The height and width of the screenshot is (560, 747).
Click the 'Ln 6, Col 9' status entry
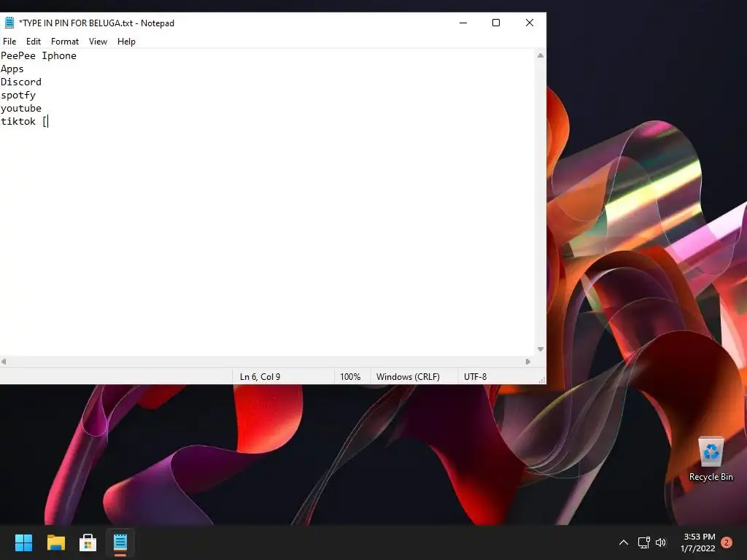click(260, 377)
